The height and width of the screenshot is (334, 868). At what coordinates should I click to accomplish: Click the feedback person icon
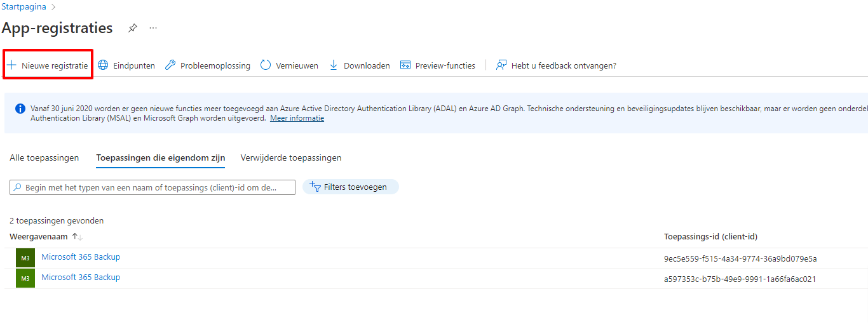[501, 65]
